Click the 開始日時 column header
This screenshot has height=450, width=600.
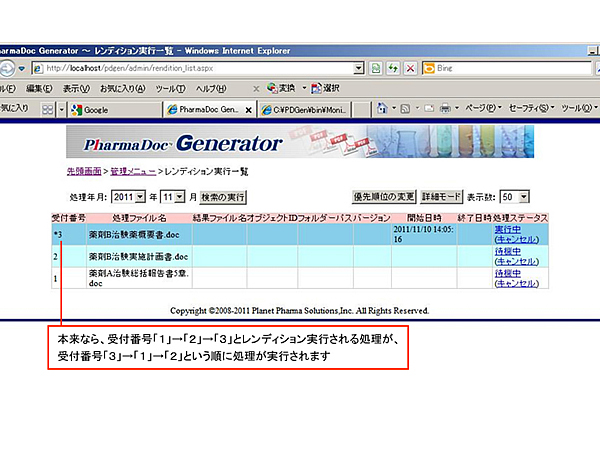[424, 218]
